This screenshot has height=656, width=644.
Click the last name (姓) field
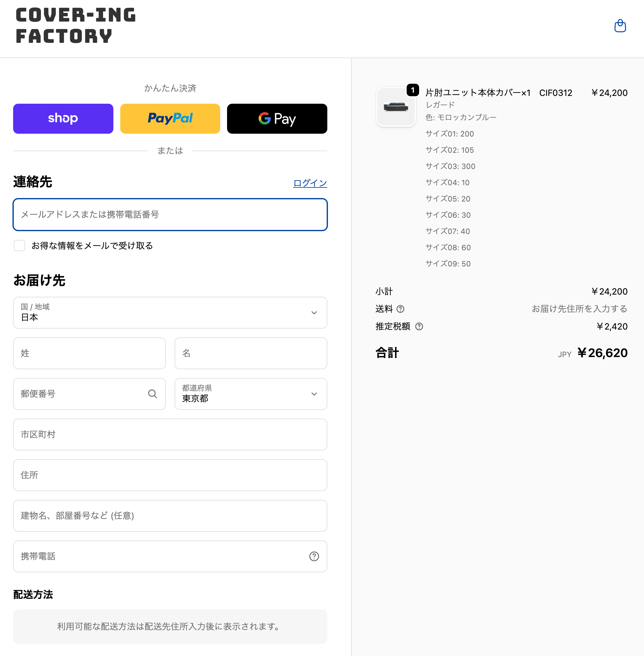[x=89, y=353]
